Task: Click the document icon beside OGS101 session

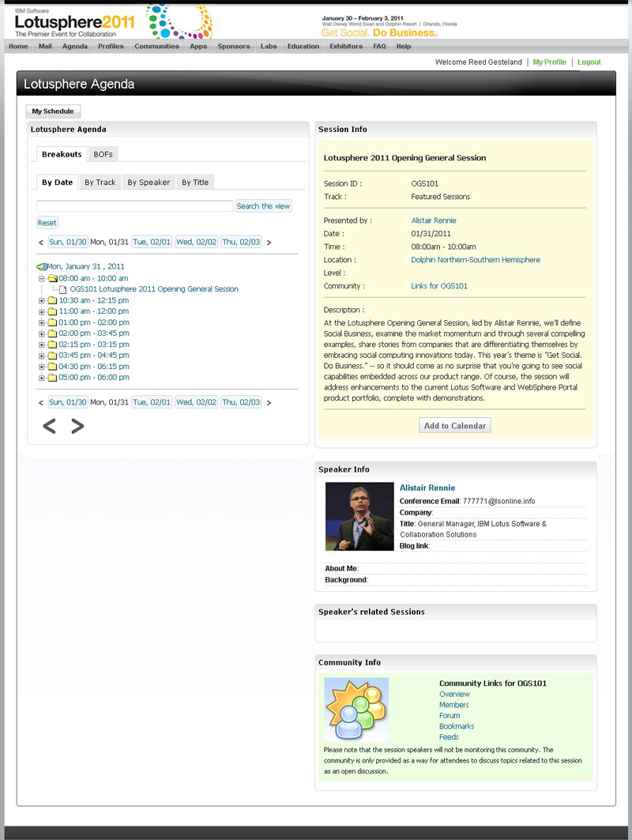Action: [62, 289]
